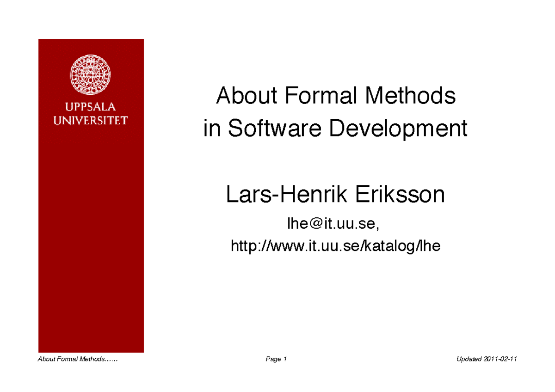Click the UNIVERSITET text line of the logo
This screenshot has height=392, width=555.
click(x=91, y=121)
